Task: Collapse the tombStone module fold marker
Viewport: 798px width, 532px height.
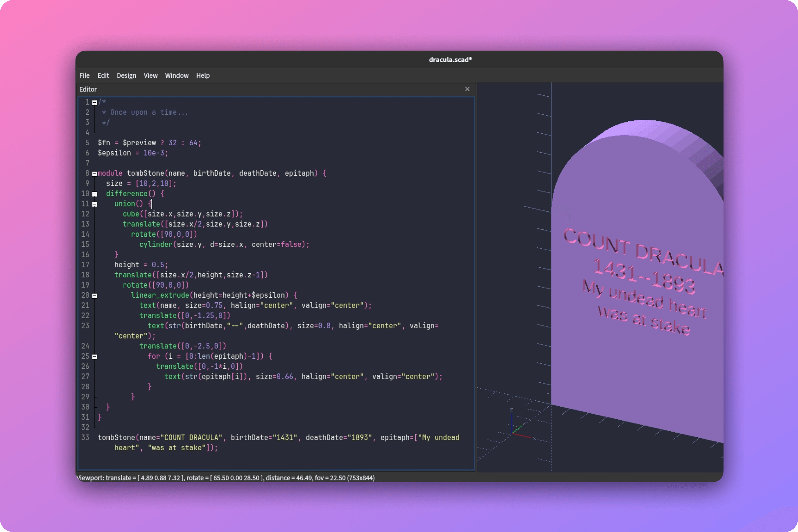Action: (94, 174)
